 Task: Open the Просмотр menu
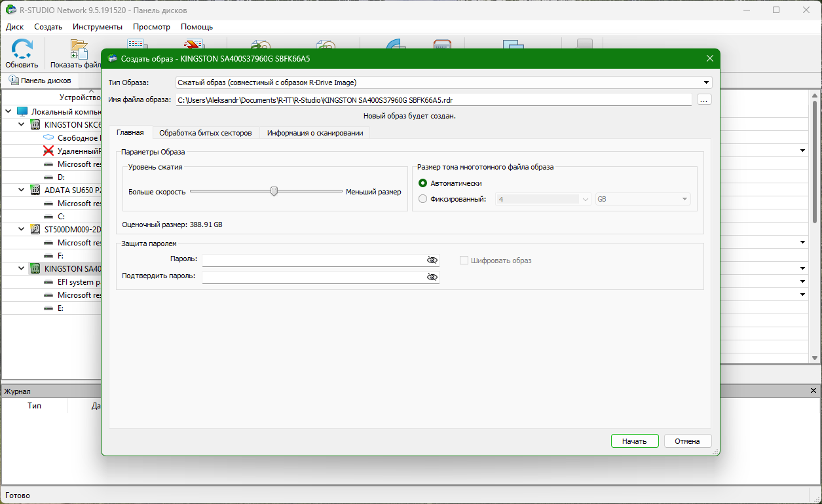pyautogui.click(x=151, y=27)
